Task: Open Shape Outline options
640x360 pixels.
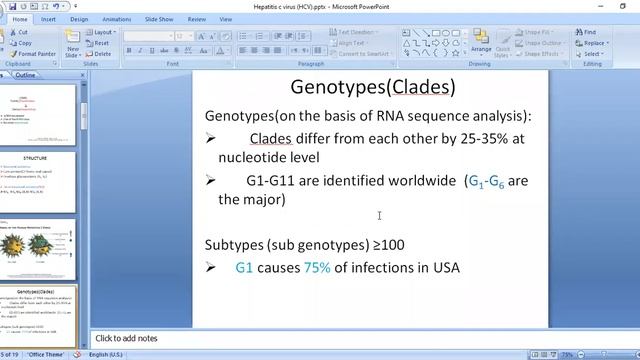Action: point(540,43)
